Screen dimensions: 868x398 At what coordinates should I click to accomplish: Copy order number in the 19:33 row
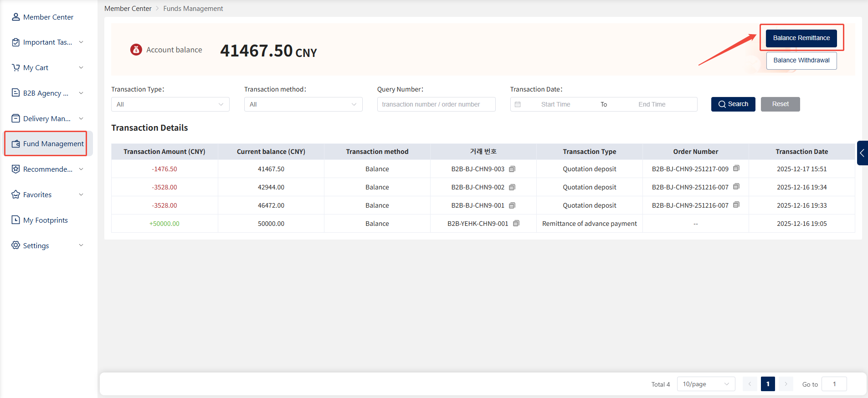point(736,204)
